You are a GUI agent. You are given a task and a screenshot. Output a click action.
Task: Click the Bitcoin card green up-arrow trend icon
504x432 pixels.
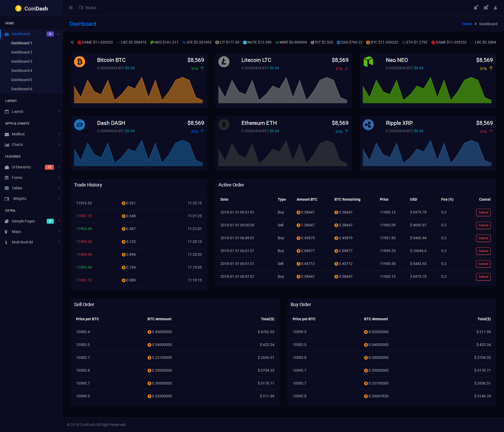point(202,68)
